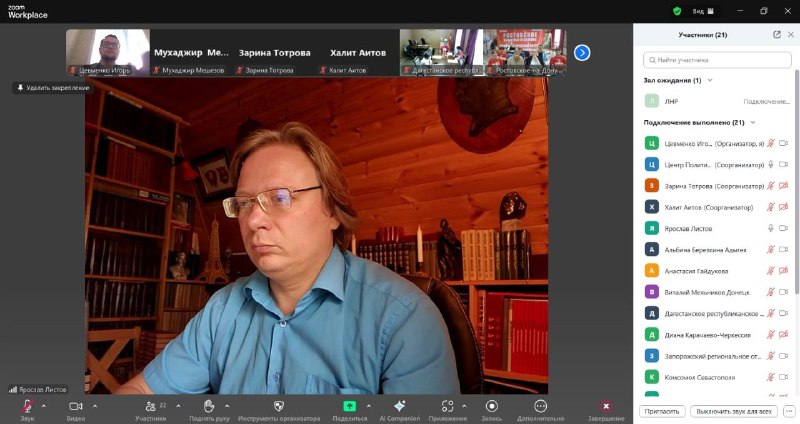Select Ростовское-на-Дону video thumbnail
This screenshot has height=424, width=800.
click(525, 53)
